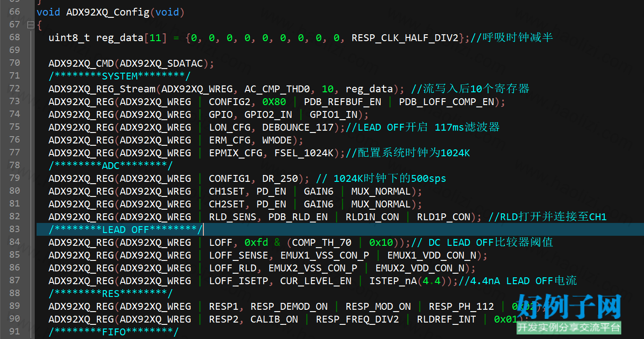
Task: Click line number 79 in gutter
Action: (x=15, y=178)
